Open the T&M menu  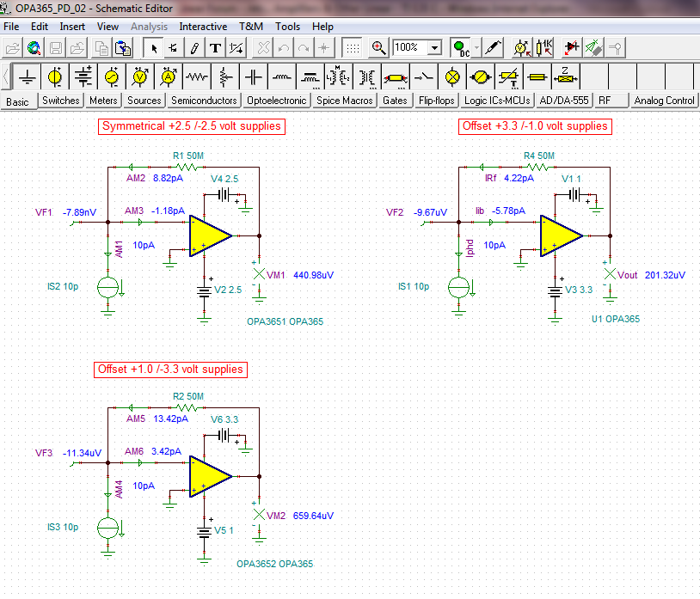(x=251, y=27)
